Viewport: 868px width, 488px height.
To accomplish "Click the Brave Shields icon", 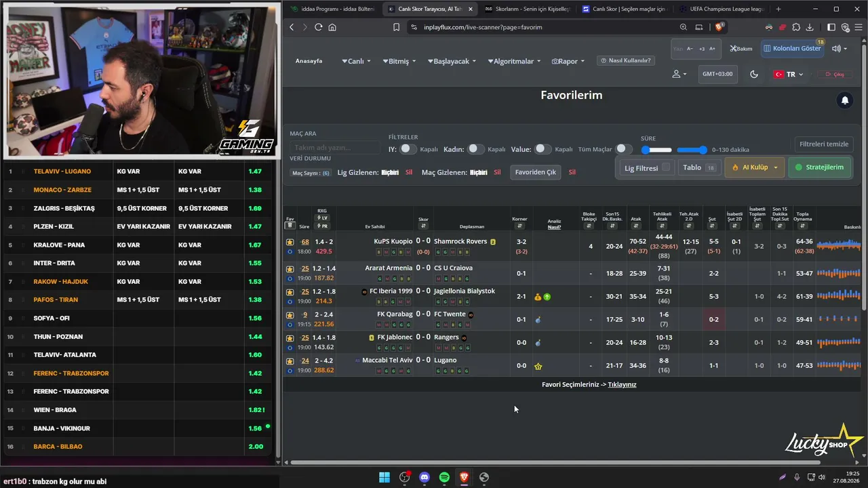I will pos(719,27).
